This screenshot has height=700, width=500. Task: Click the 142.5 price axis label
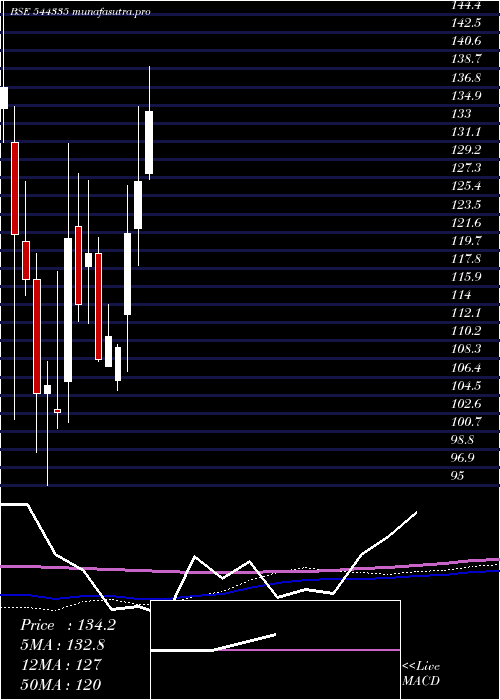click(466, 23)
